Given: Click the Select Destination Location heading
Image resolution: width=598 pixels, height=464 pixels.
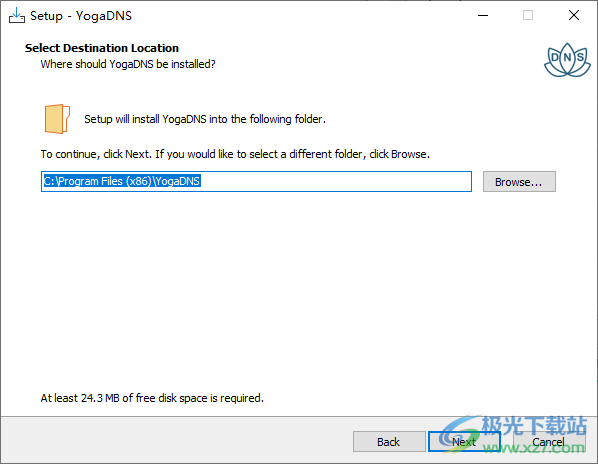Looking at the screenshot, I should click(102, 48).
